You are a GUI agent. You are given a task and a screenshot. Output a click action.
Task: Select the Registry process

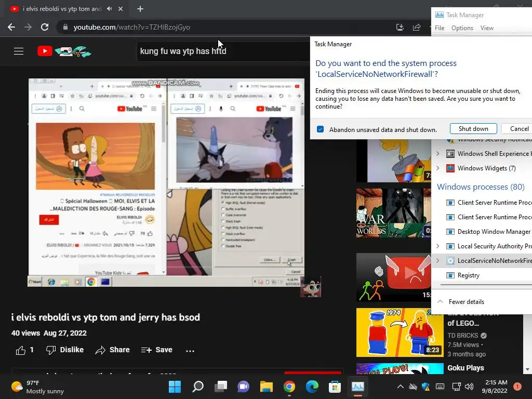point(468,275)
